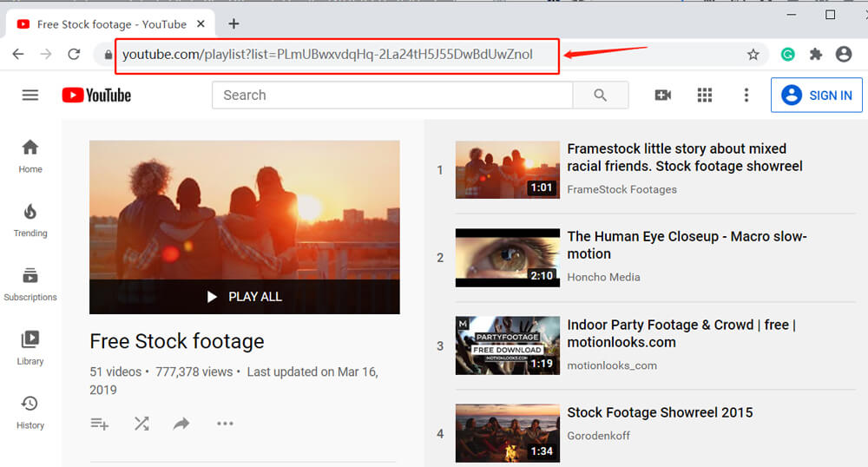Click PLAY ALL on the playlist
Screen dimensions: 868x467
coord(244,297)
